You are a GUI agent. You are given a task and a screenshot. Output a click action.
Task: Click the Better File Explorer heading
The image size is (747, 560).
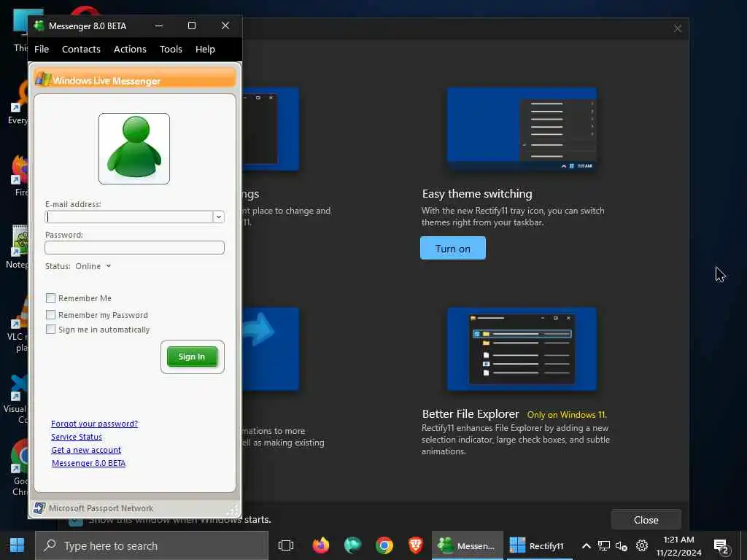coord(471,414)
